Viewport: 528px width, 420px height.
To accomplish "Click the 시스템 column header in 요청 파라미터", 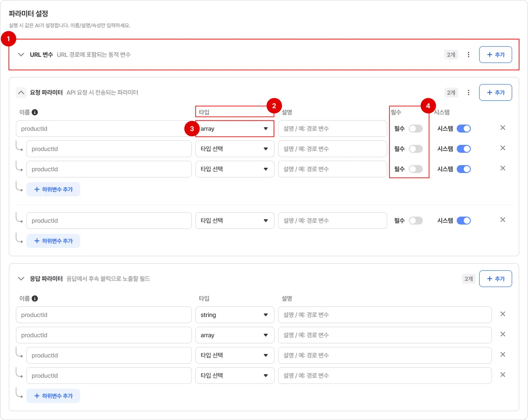I will 442,112.
